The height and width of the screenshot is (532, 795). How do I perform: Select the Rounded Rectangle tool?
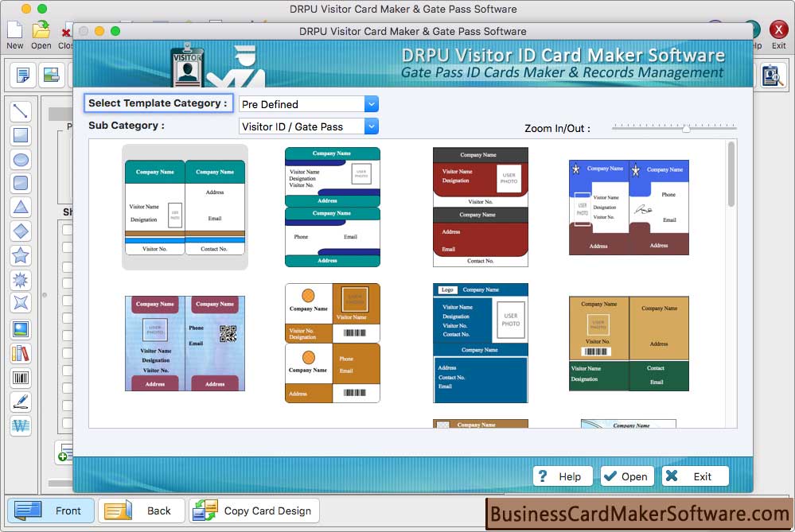coord(21,183)
